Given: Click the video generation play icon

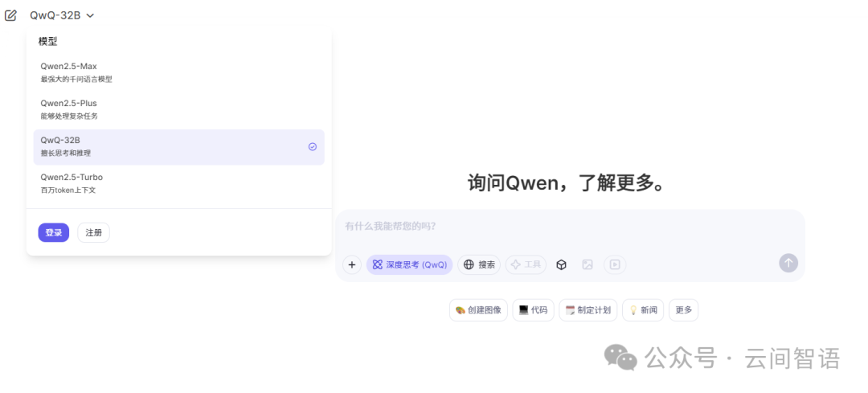Looking at the screenshot, I should (x=615, y=264).
